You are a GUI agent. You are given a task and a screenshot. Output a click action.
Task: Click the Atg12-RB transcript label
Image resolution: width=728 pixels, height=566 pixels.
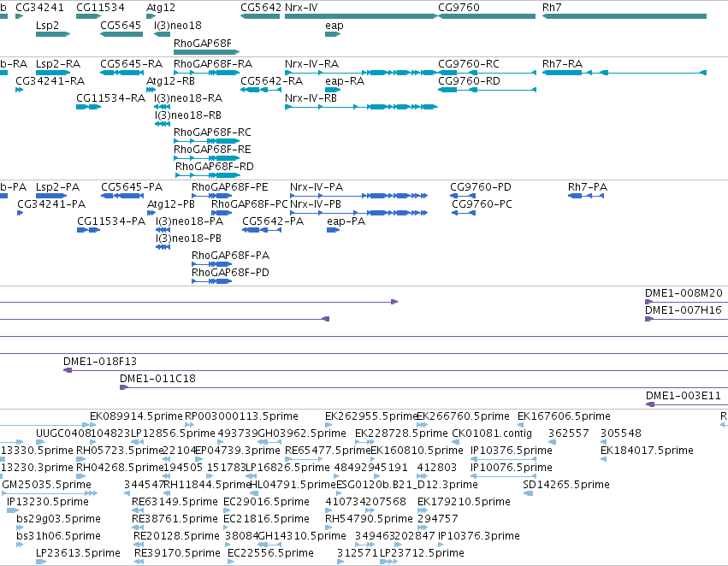[170, 82]
